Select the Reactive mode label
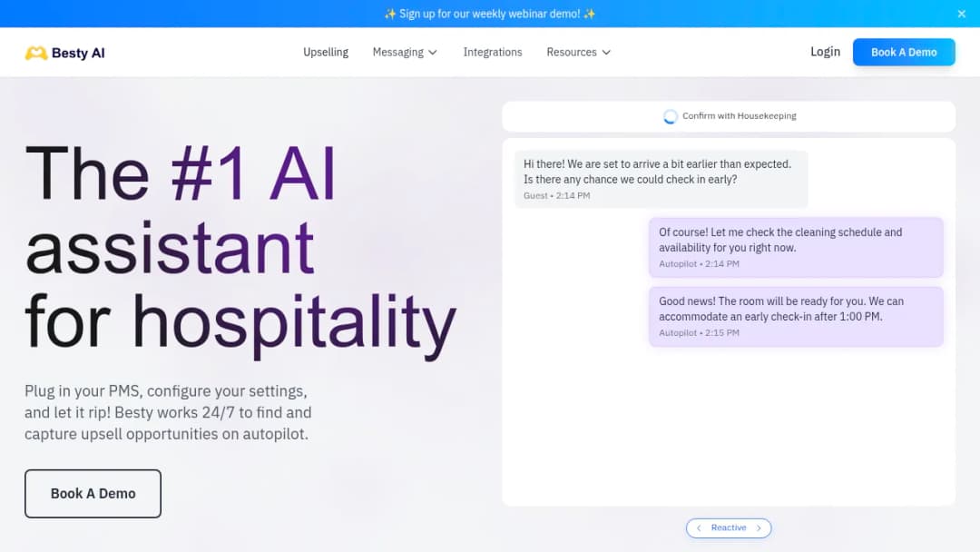The image size is (980, 552). (729, 527)
